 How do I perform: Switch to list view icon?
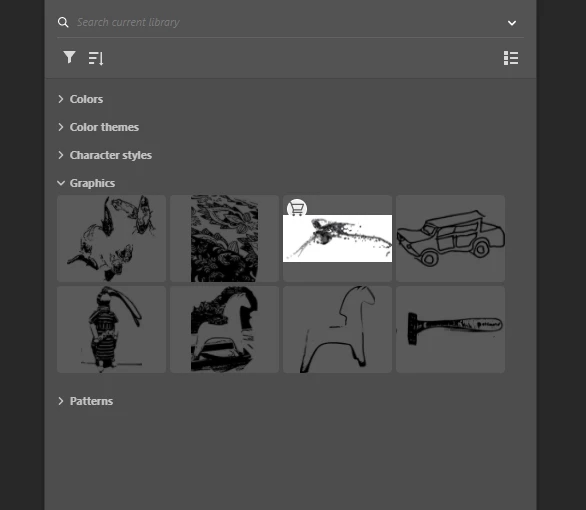(x=511, y=58)
